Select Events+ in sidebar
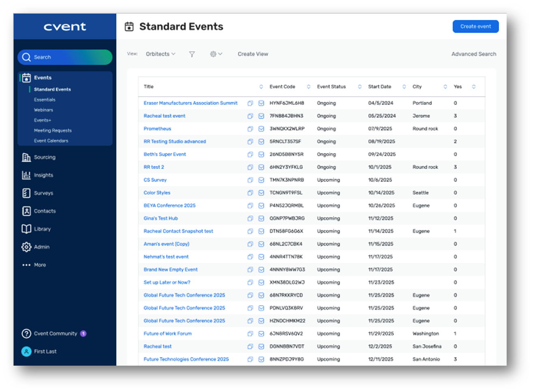 tap(43, 120)
